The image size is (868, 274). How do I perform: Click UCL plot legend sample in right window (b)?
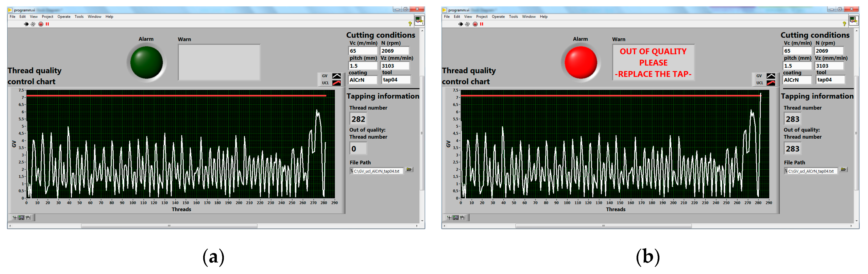coord(771,83)
